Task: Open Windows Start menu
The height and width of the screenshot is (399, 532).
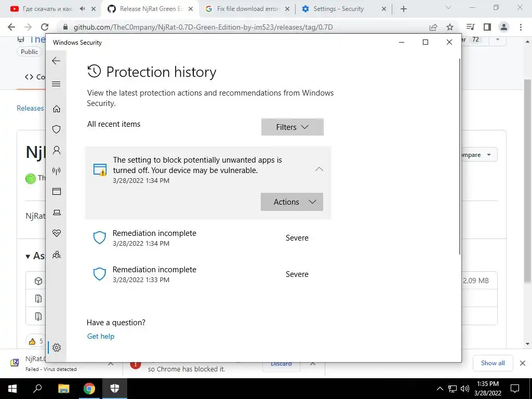Action: click(x=12, y=389)
